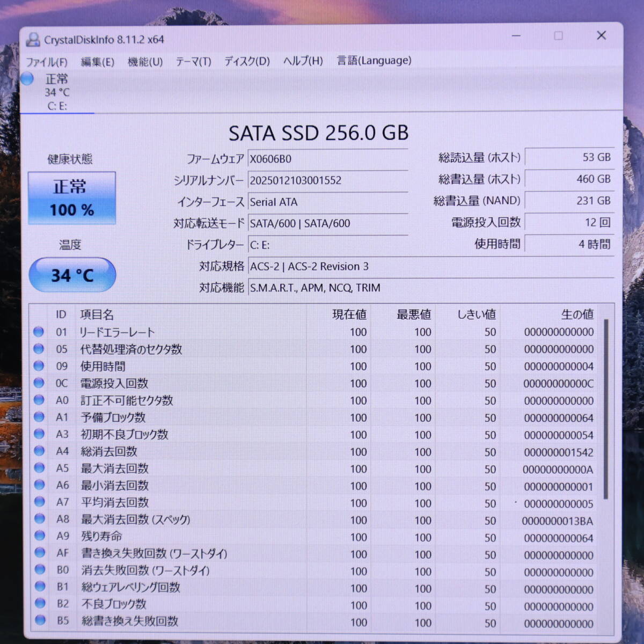Click the drive letter field C: E:
The width and height of the screenshot is (644, 644).
328,245
